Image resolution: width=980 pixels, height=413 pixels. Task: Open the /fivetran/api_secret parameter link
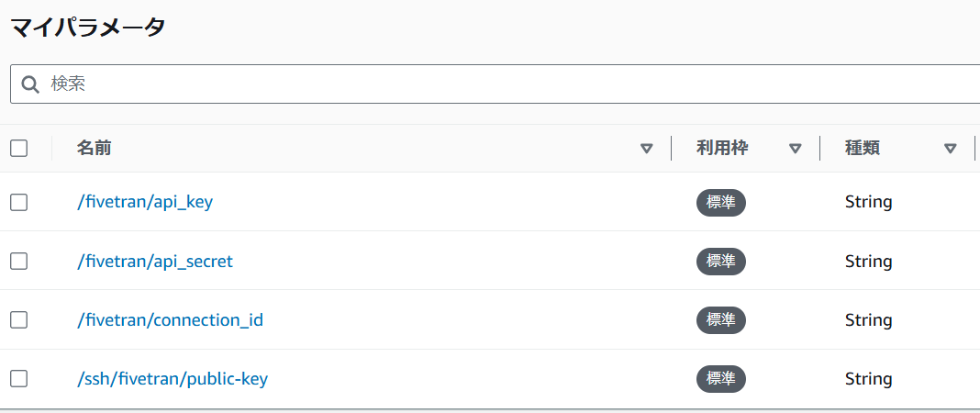click(x=155, y=261)
